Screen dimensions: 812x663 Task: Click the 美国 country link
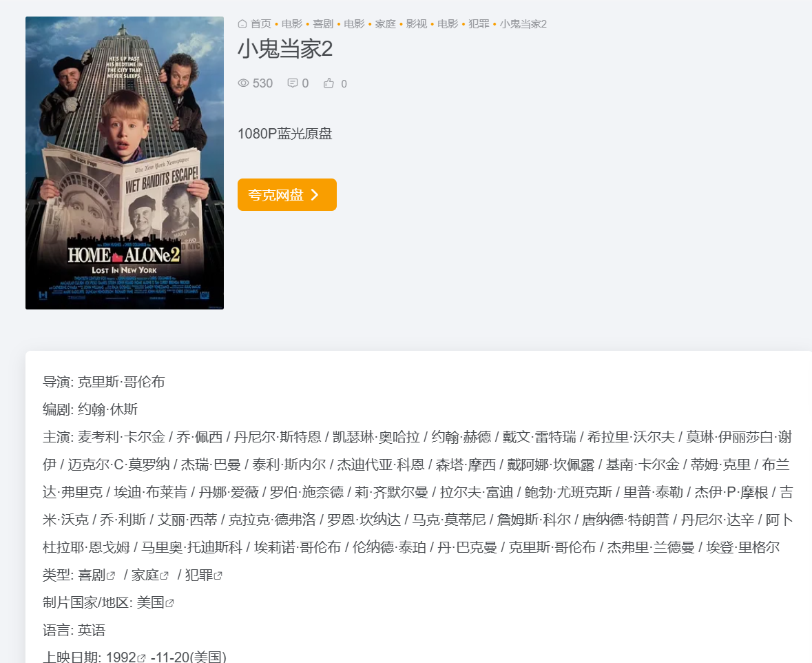[151, 602]
